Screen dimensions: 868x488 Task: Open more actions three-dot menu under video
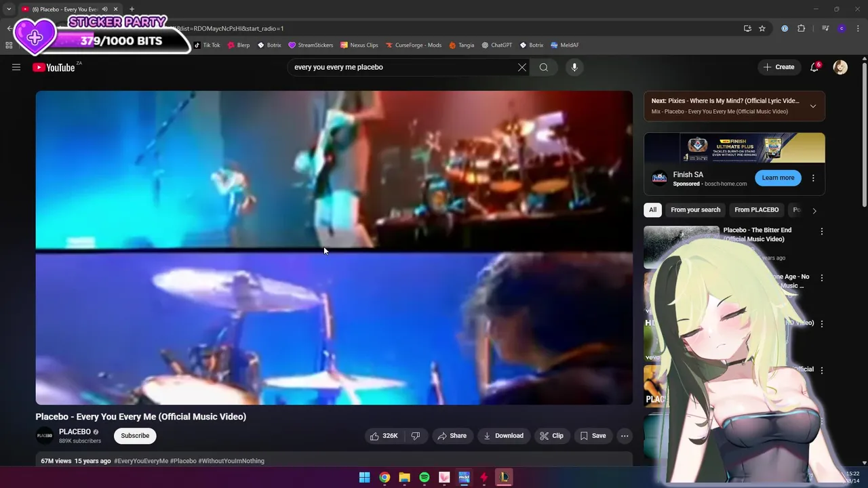[x=625, y=436]
